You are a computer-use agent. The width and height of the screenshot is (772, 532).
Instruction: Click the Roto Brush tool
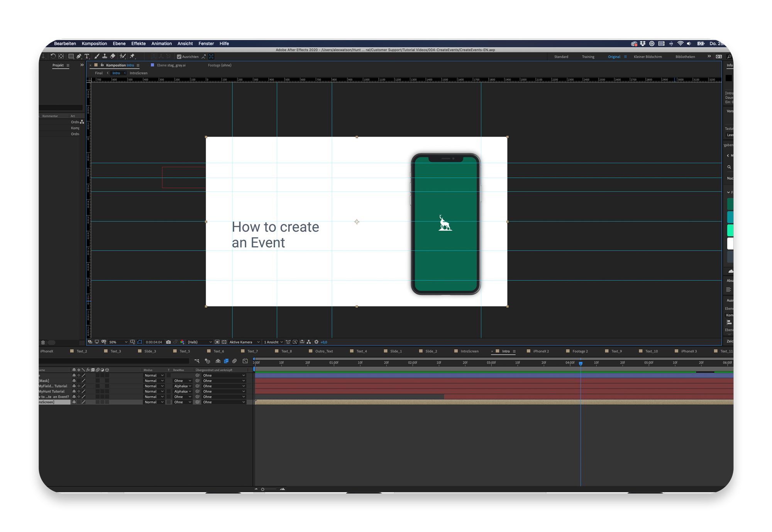123,56
